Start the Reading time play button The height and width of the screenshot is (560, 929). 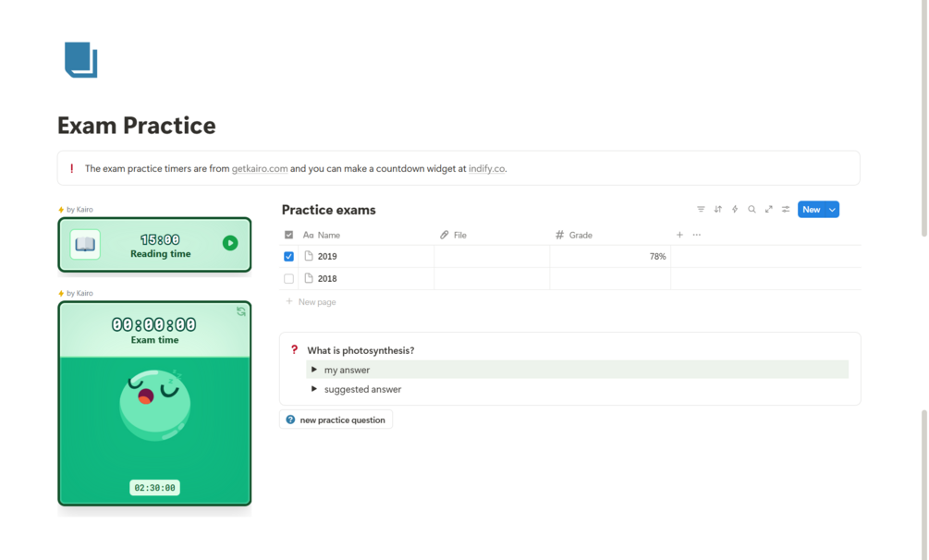[x=230, y=243]
